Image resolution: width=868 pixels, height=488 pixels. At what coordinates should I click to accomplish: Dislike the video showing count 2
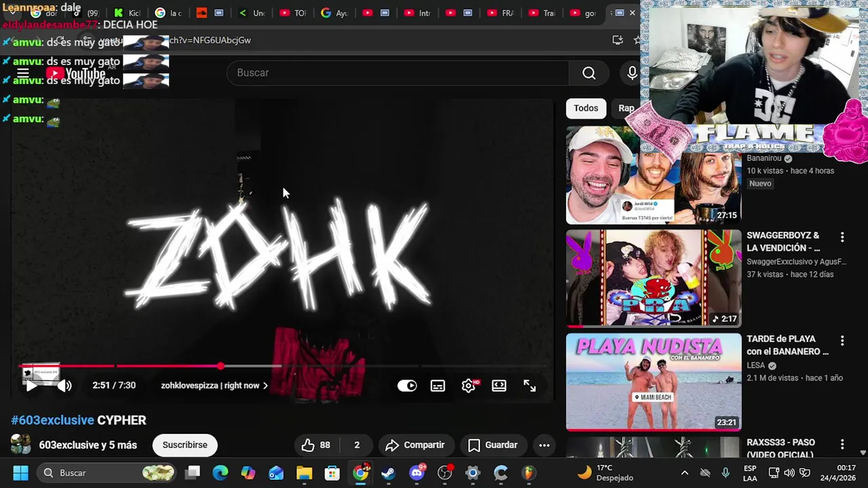tap(357, 445)
